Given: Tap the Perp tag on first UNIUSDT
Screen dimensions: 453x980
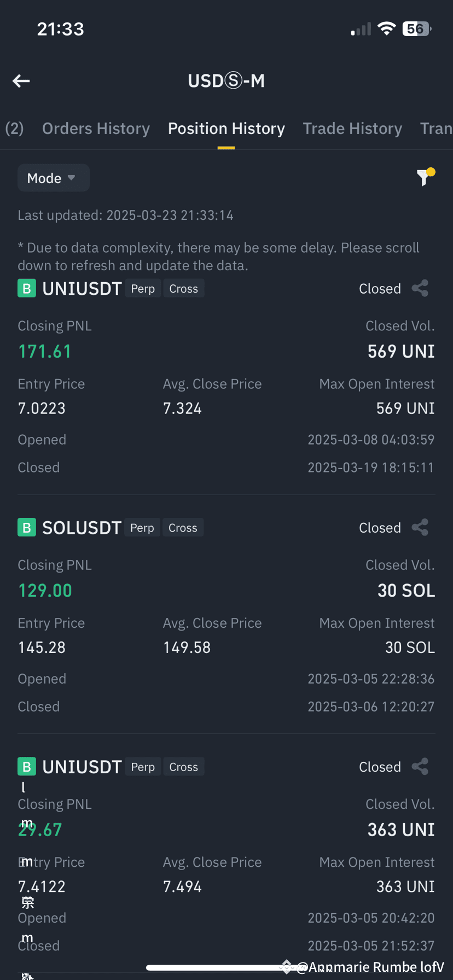Looking at the screenshot, I should coord(143,288).
